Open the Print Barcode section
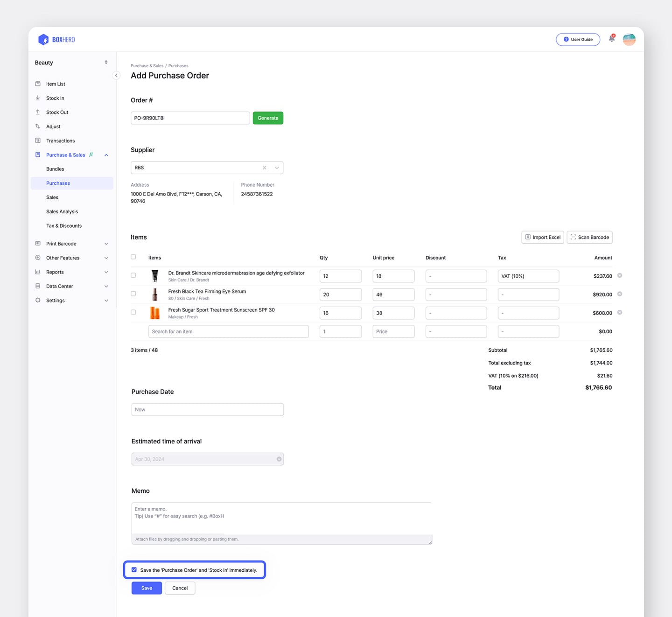 point(61,243)
